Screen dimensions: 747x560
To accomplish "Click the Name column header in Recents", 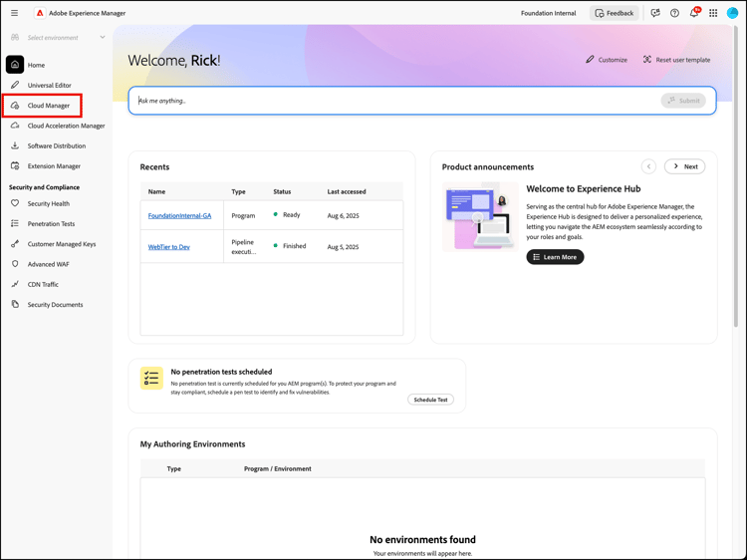I will 156,191.
